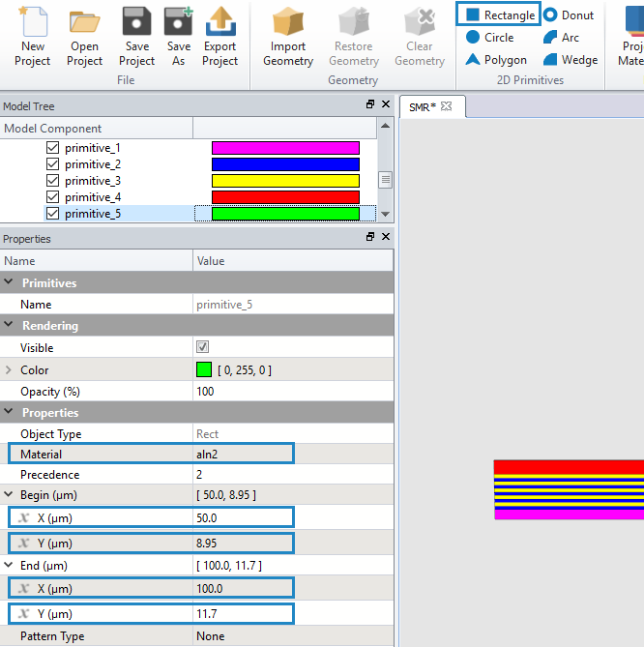The width and height of the screenshot is (644, 647).
Task: Click the red layer in canvas
Action: [x=569, y=467]
